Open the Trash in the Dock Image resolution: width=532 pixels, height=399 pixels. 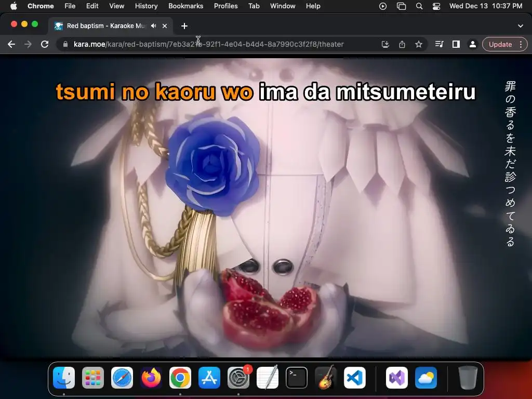468,378
